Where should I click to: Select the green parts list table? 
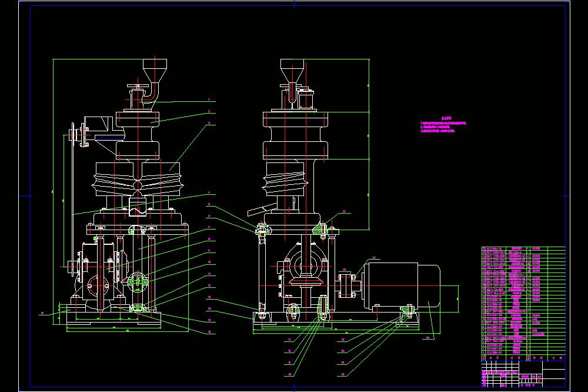(523, 304)
